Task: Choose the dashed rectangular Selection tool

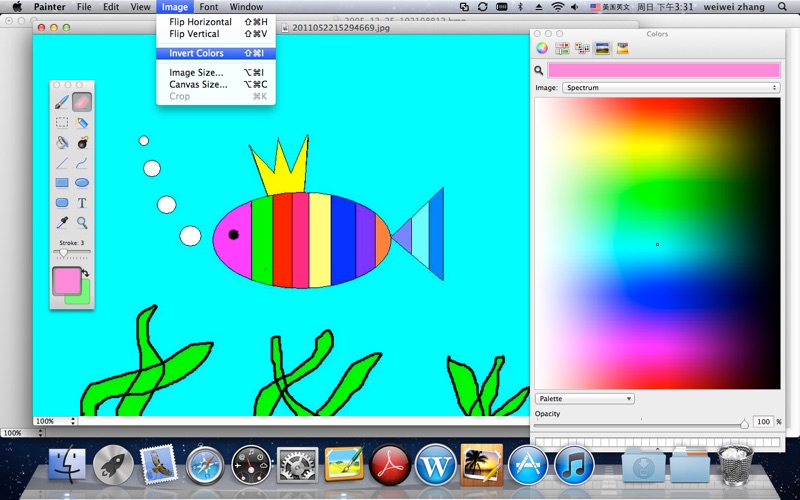Action: point(62,122)
